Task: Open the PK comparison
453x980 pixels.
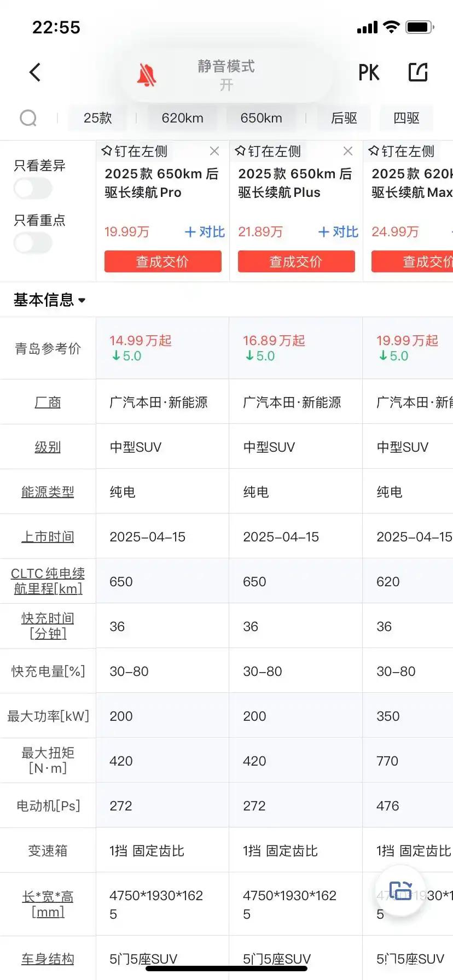Action: tap(369, 73)
